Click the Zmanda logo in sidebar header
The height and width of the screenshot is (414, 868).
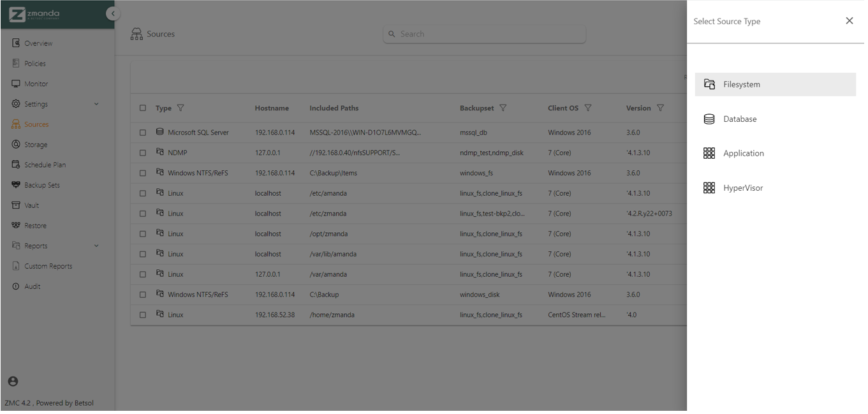[x=34, y=14]
